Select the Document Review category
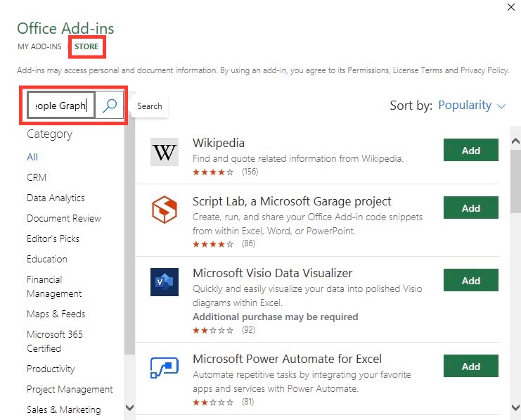This screenshot has width=521, height=420. coord(64,218)
